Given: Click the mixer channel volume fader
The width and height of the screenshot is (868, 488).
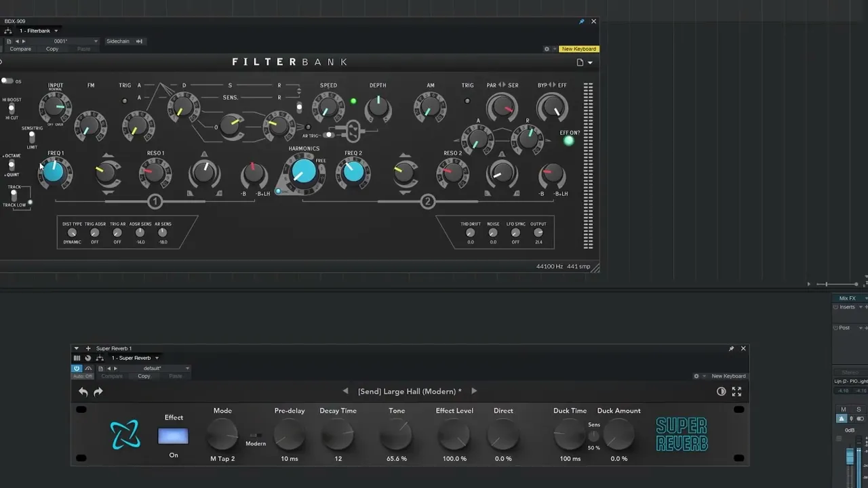Looking at the screenshot, I should (x=850, y=456).
